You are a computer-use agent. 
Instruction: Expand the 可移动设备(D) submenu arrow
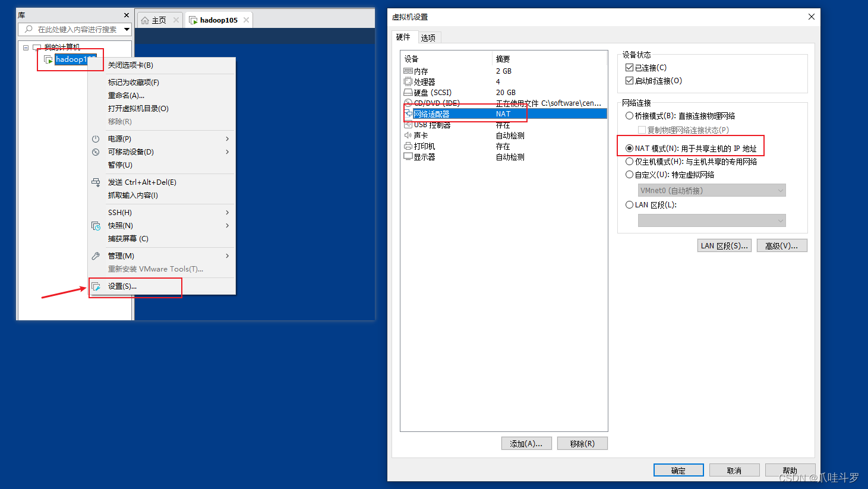tap(228, 152)
